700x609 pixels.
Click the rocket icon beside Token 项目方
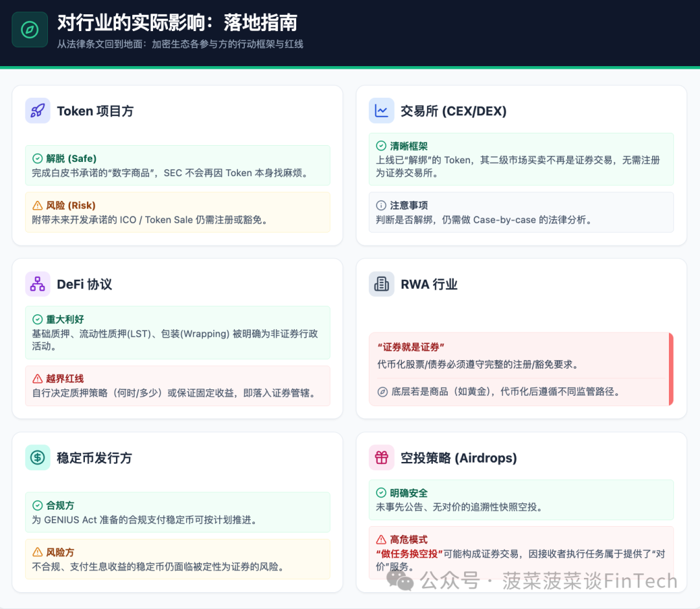pyautogui.click(x=38, y=111)
